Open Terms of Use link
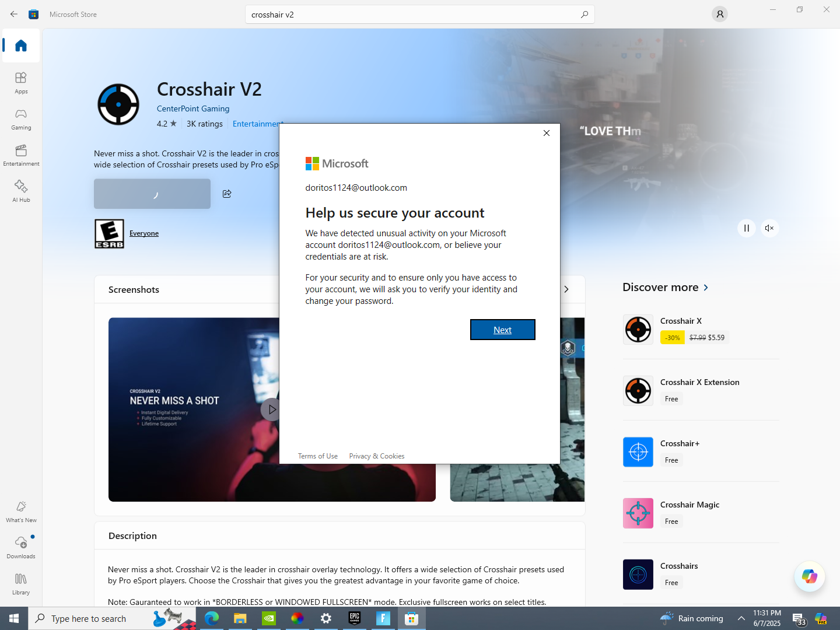Viewport: 840px width, 630px height. [318, 456]
